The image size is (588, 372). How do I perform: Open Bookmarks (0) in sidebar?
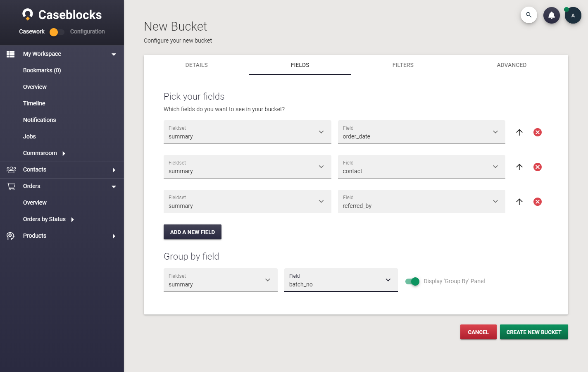[42, 70]
